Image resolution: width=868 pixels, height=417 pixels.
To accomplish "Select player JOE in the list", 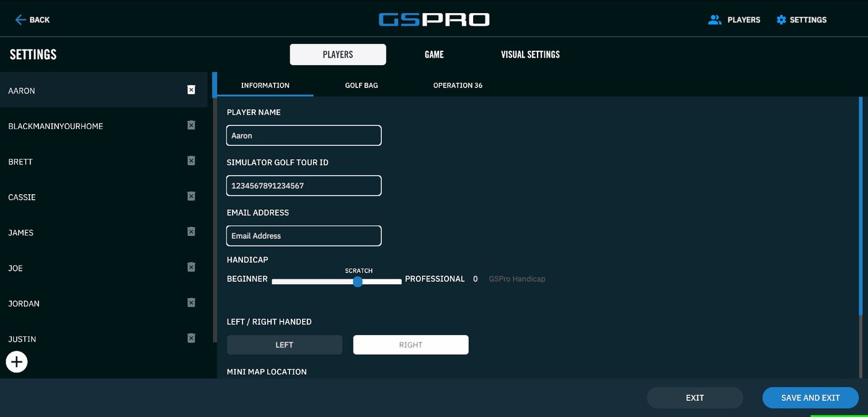I will [104, 268].
